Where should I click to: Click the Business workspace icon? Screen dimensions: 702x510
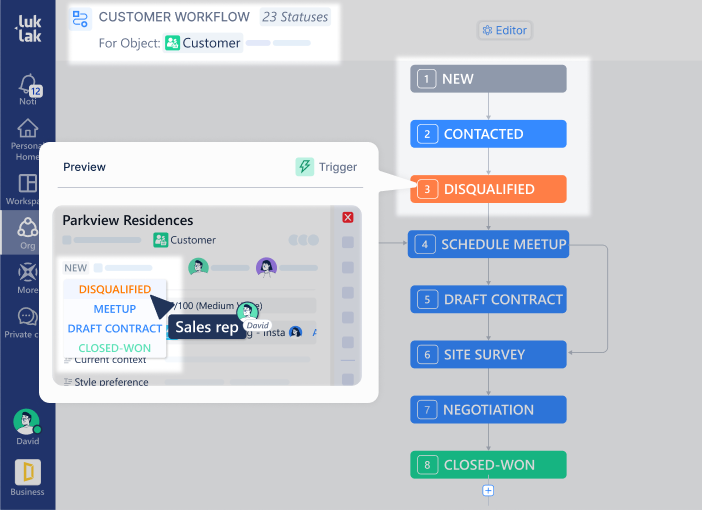28,472
